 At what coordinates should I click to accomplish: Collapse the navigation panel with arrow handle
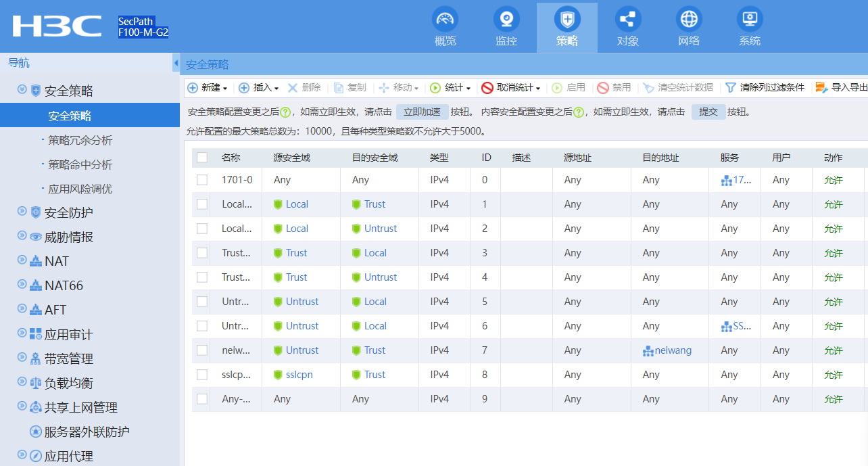(176, 63)
